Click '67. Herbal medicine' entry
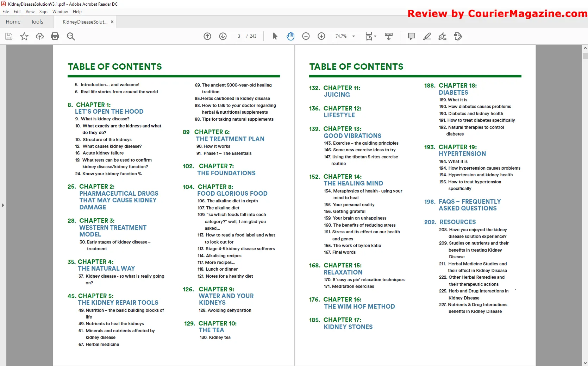 (x=99, y=345)
